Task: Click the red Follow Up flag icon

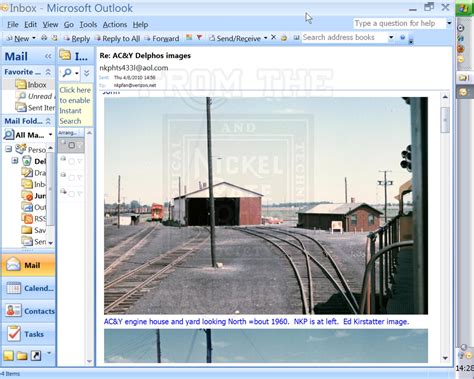Action: [x=199, y=37]
